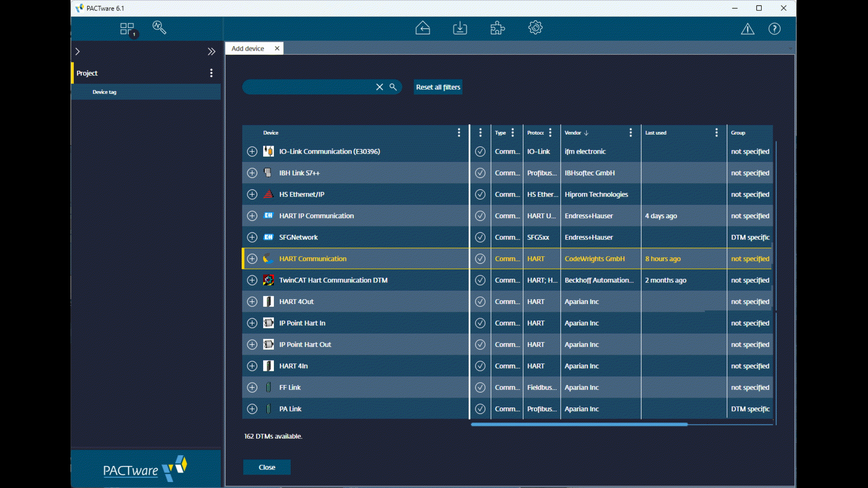The width and height of the screenshot is (868, 488).
Task: Click the '2 months ago' last used cell
Action: point(684,280)
